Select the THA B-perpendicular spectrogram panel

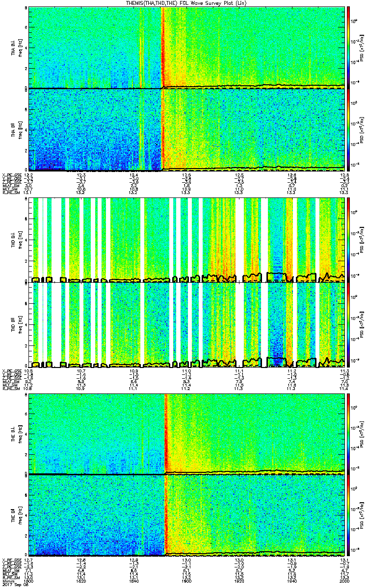(x=186, y=47)
